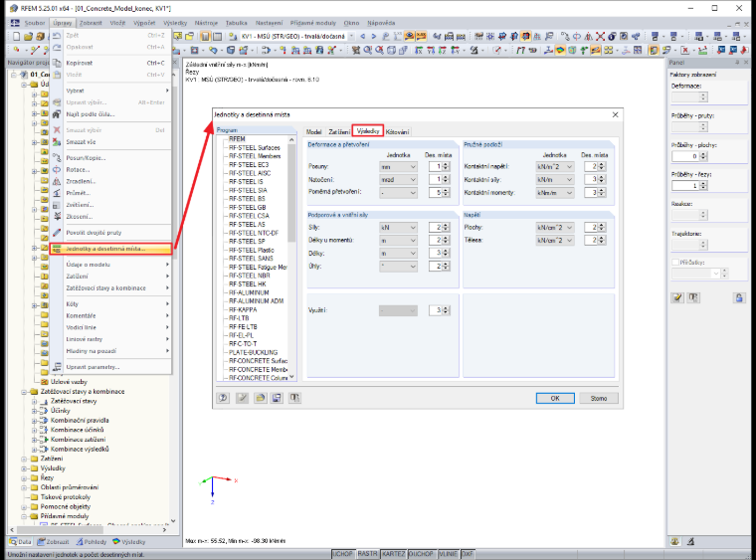The height and width of the screenshot is (560, 756).
Task: Adjust Využití decimal places stepper
Action: point(446,310)
